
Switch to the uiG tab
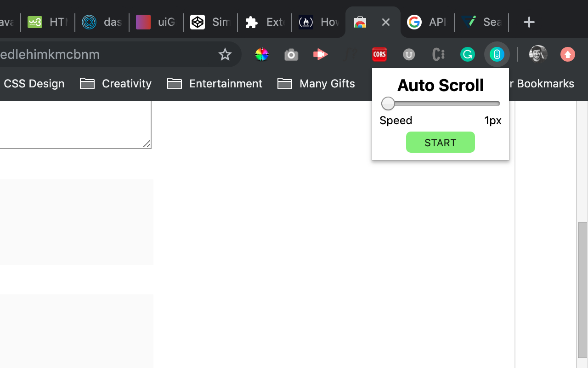click(x=156, y=22)
